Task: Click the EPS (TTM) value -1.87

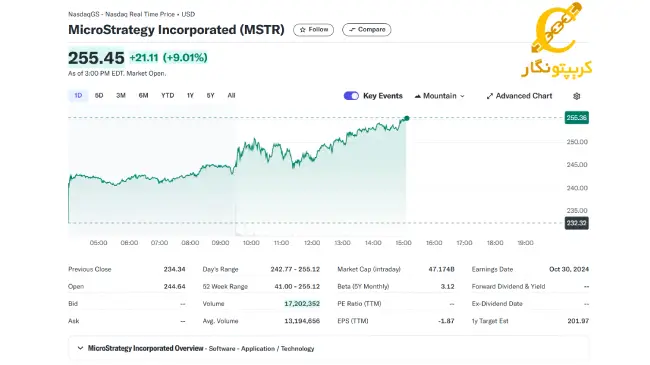Action: (x=446, y=321)
